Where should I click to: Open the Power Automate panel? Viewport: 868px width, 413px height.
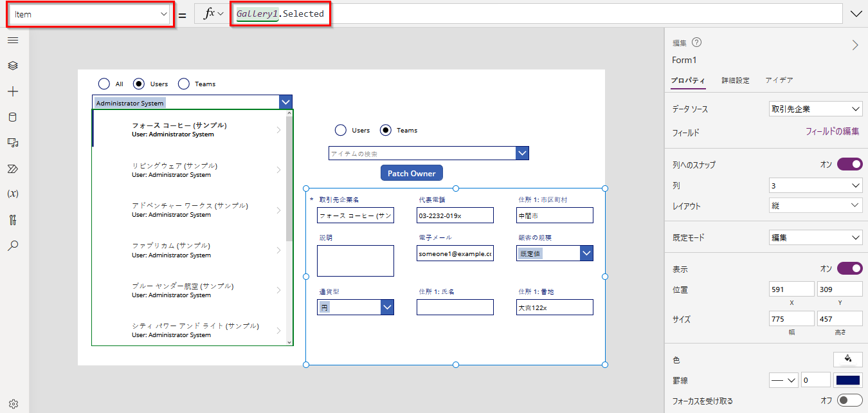pos(13,169)
